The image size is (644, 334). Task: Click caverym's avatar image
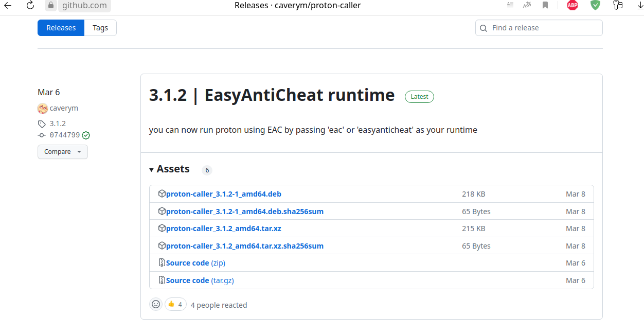[43, 109]
